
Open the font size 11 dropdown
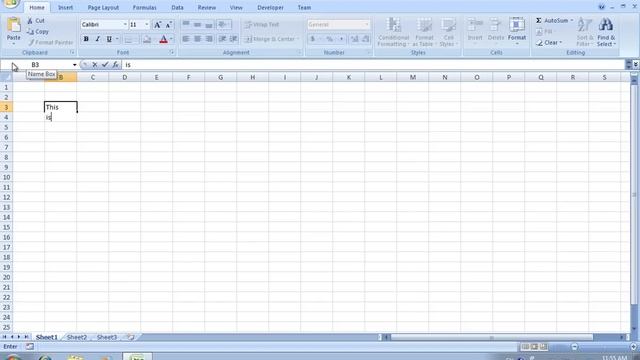147,24
